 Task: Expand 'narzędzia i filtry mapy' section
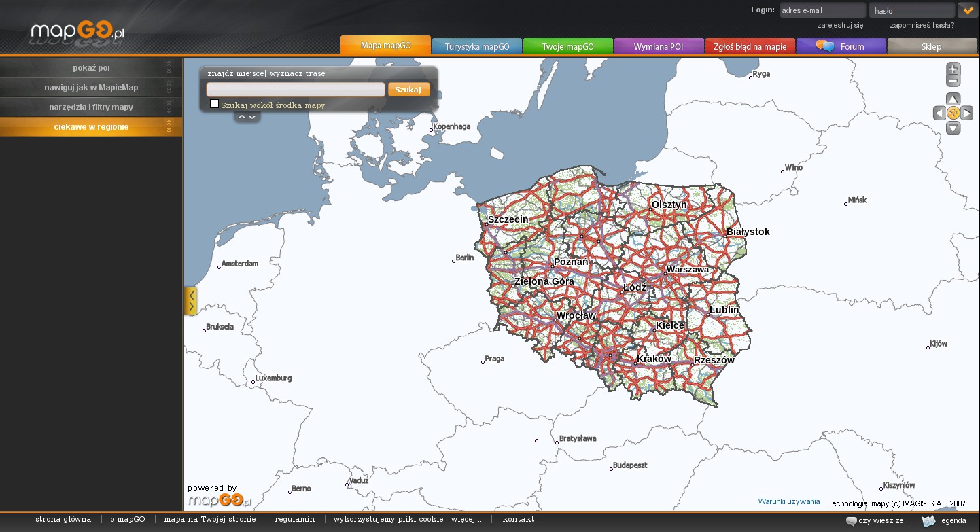[91, 107]
